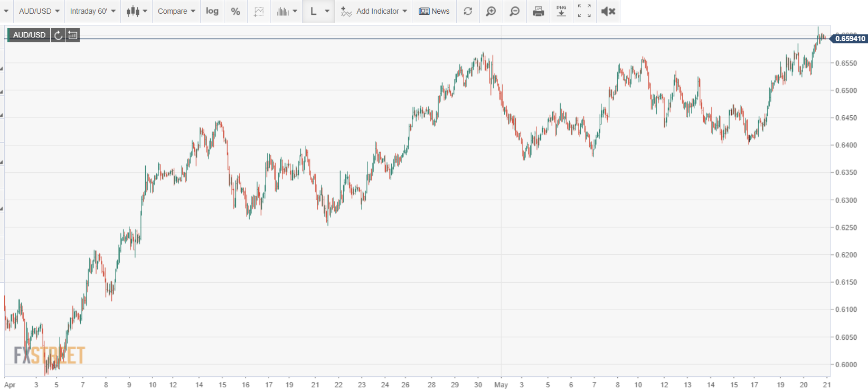Open the L line-style dropdown
Image resolution: width=868 pixels, height=390 pixels.
click(319, 11)
